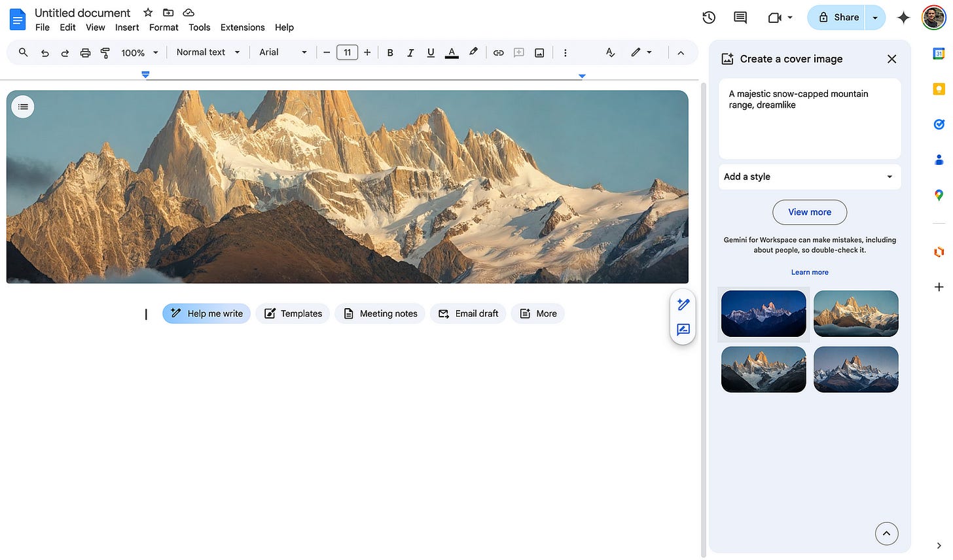Viewport: 953px width, 560px height.
Task: Open the text color picker
Action: tap(452, 53)
